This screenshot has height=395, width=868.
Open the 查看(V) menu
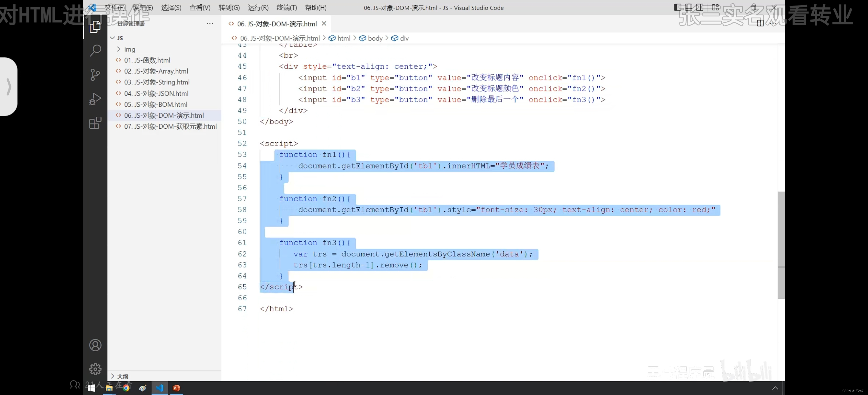pyautogui.click(x=200, y=7)
